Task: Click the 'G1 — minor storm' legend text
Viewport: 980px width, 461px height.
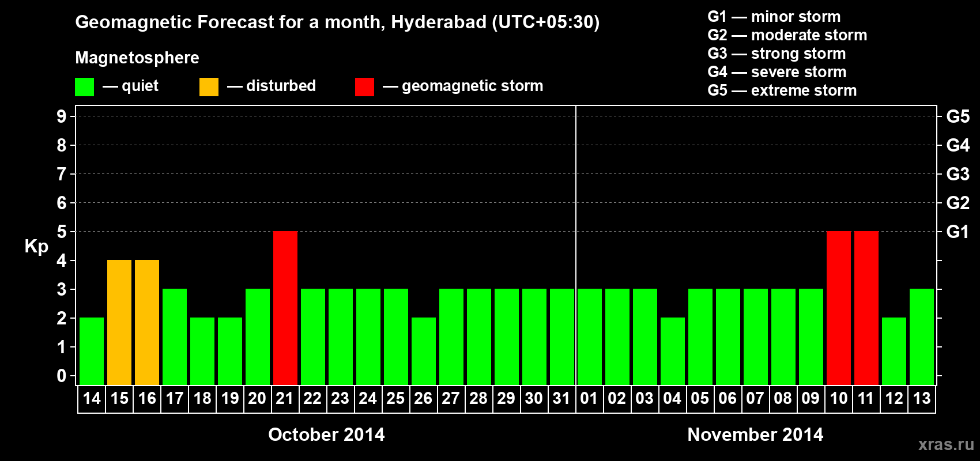Action: (x=774, y=17)
